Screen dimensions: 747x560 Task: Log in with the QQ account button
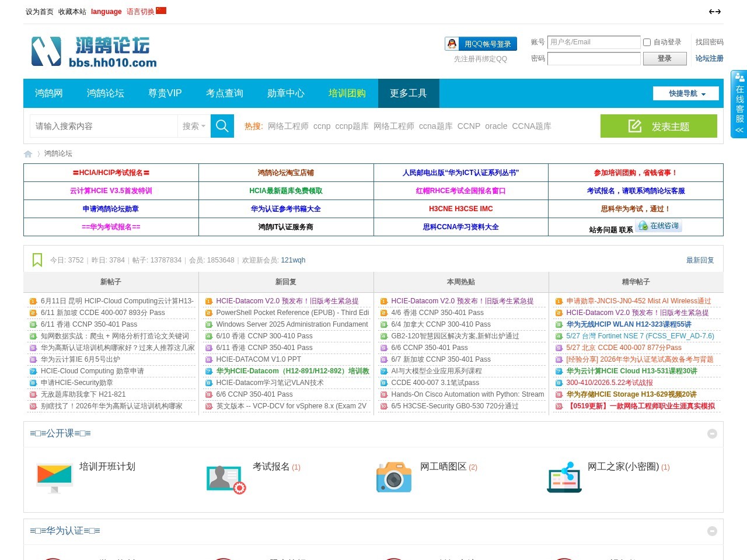[x=481, y=44]
